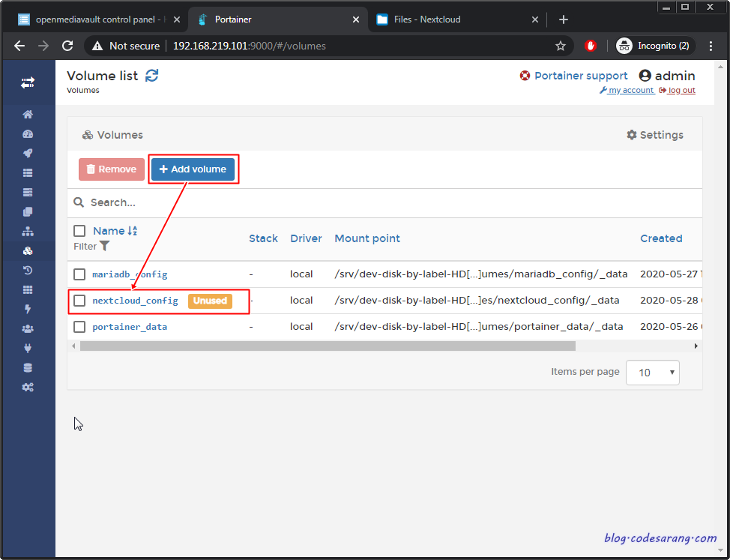The image size is (730, 560).
Task: Open Events via the history sidebar icon
Action: 28,271
